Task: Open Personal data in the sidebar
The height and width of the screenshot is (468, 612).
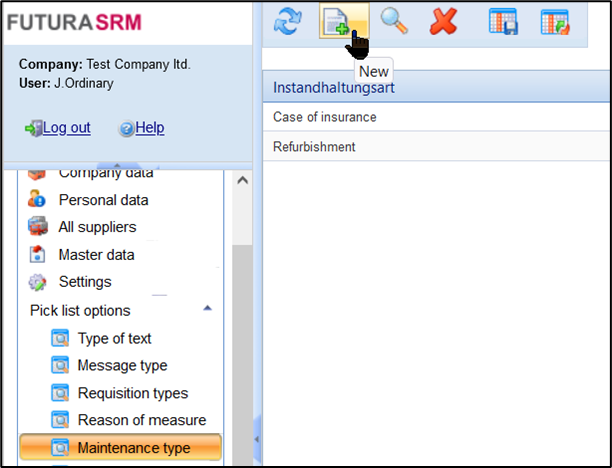Action: pyautogui.click(x=103, y=200)
